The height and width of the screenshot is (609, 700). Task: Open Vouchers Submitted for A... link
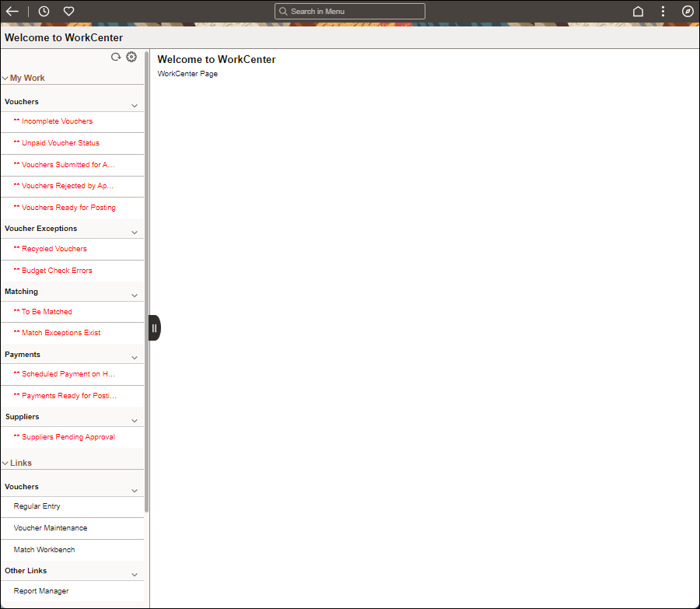pos(64,165)
